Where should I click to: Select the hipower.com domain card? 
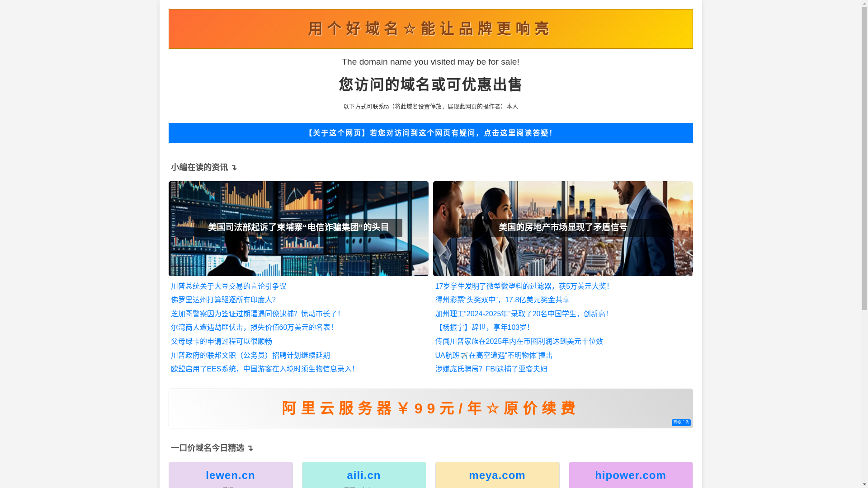[x=630, y=475]
